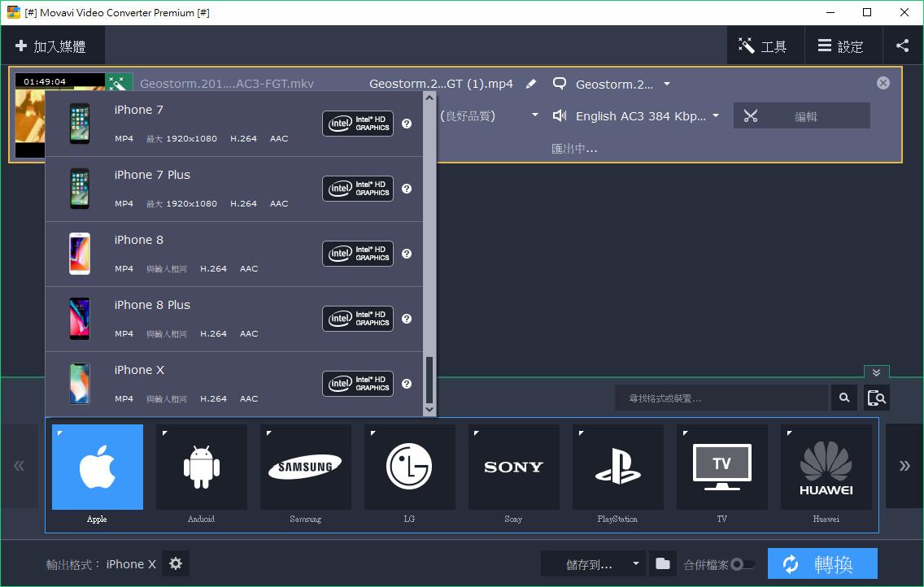Click Intel HD Graphics badge for iPhone 7 Plus
The width and height of the screenshot is (924, 587).
(x=358, y=189)
